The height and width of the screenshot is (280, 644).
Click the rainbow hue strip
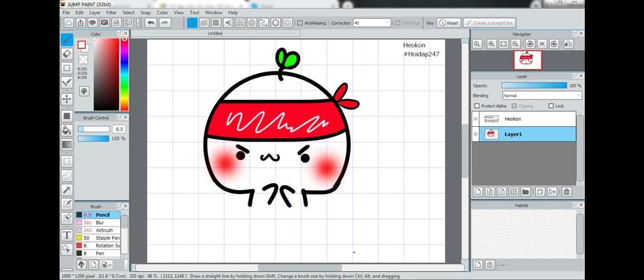(x=124, y=74)
